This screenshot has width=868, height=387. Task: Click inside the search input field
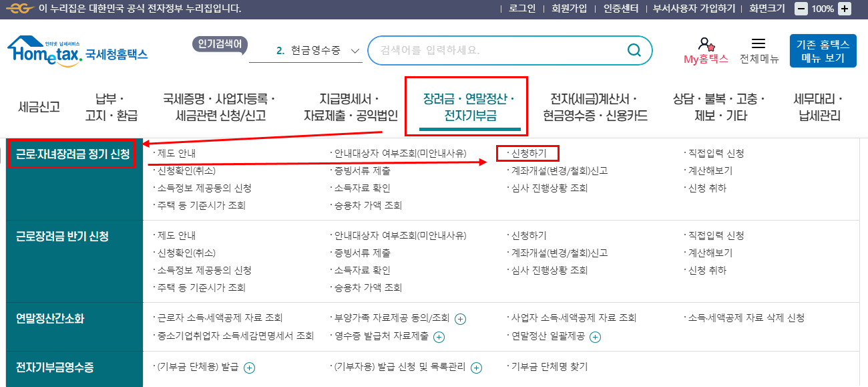467,49
